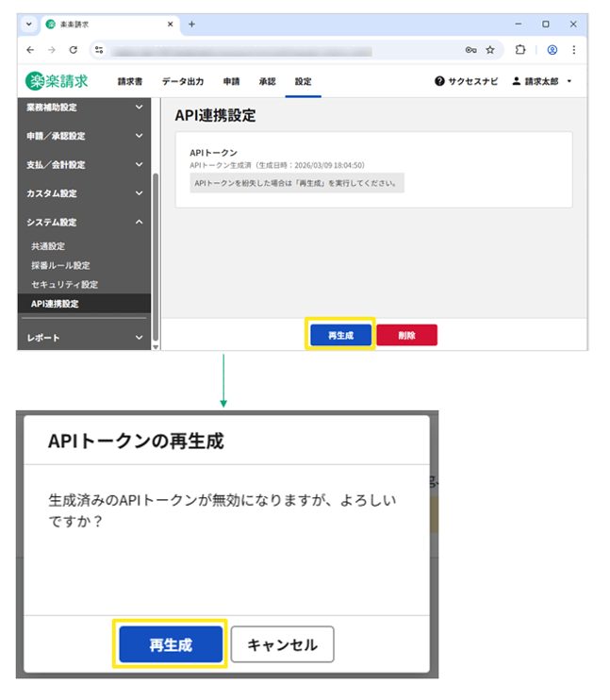Maximize the browser window
This screenshot has width=610, height=700.
pyautogui.click(x=545, y=25)
